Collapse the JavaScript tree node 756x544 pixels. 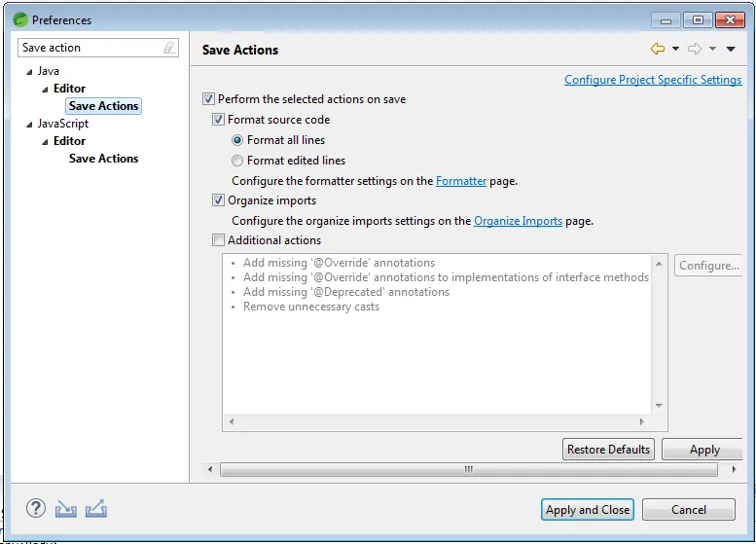[29, 125]
